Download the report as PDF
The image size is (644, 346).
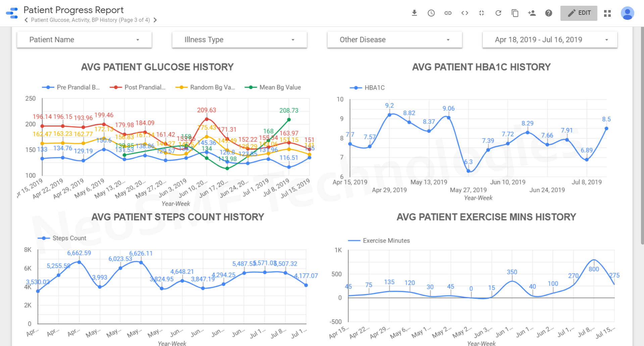pyautogui.click(x=414, y=13)
